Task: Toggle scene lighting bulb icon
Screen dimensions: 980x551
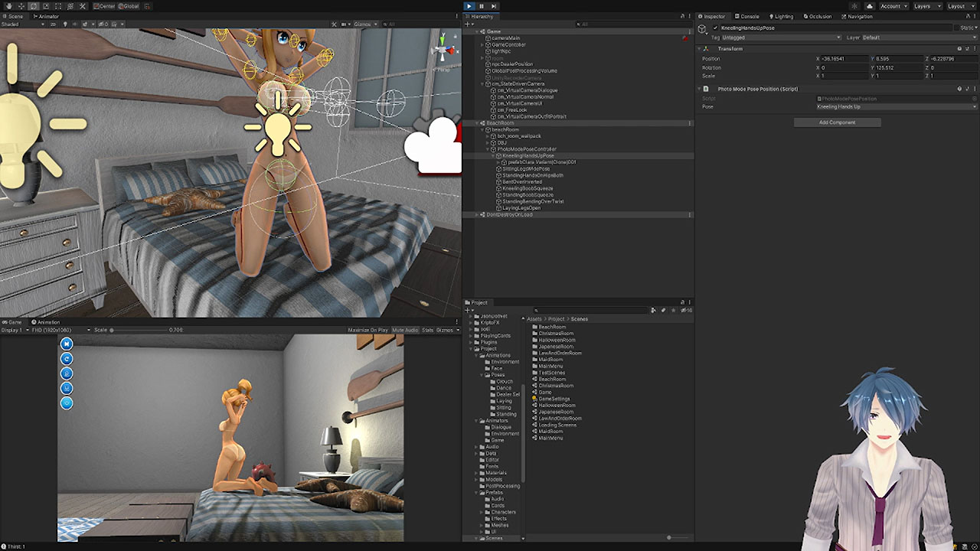Action: click(64, 24)
